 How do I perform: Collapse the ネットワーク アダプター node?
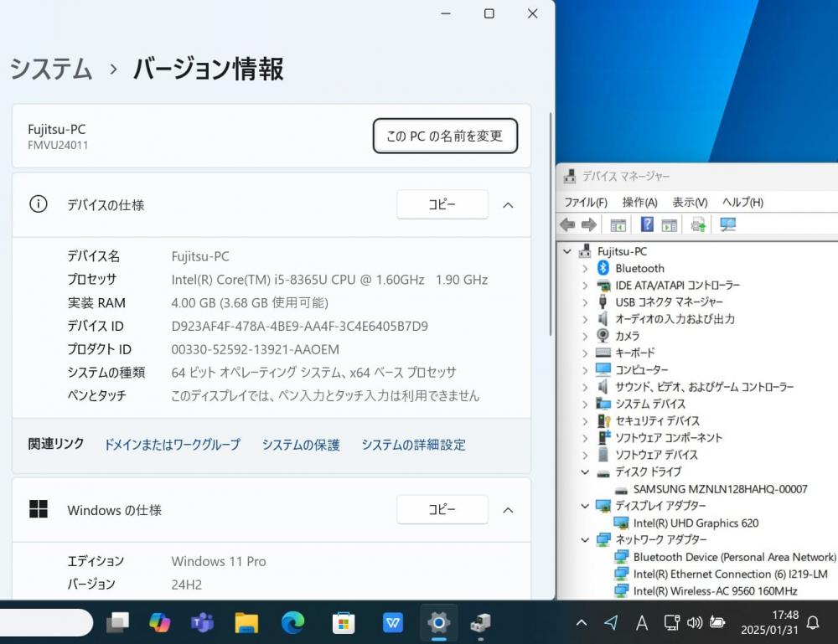585,540
